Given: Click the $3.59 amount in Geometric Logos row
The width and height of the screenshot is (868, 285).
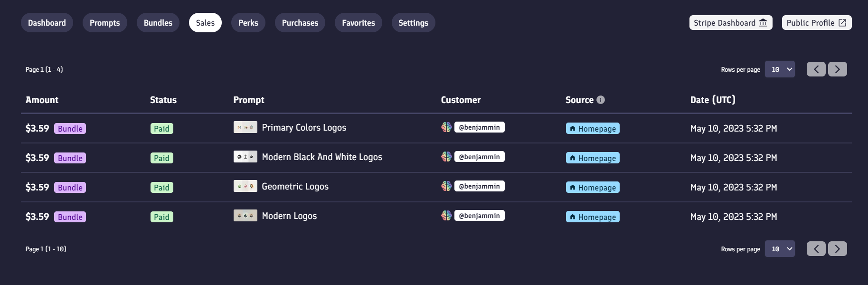Looking at the screenshot, I should coord(38,187).
